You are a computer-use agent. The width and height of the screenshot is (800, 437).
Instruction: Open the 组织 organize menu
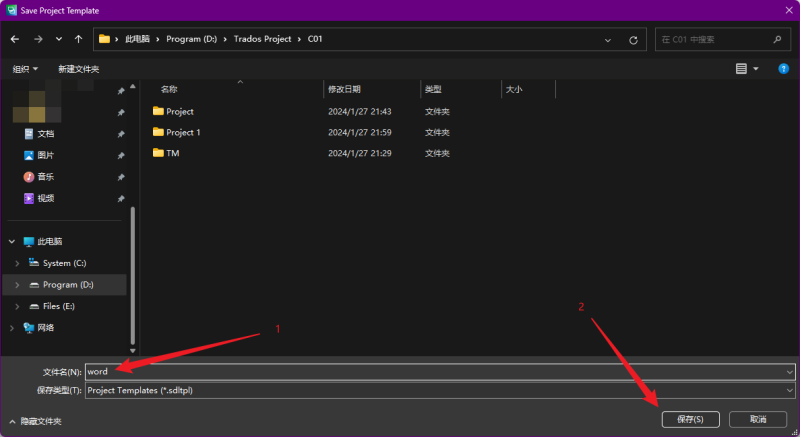tap(25, 69)
